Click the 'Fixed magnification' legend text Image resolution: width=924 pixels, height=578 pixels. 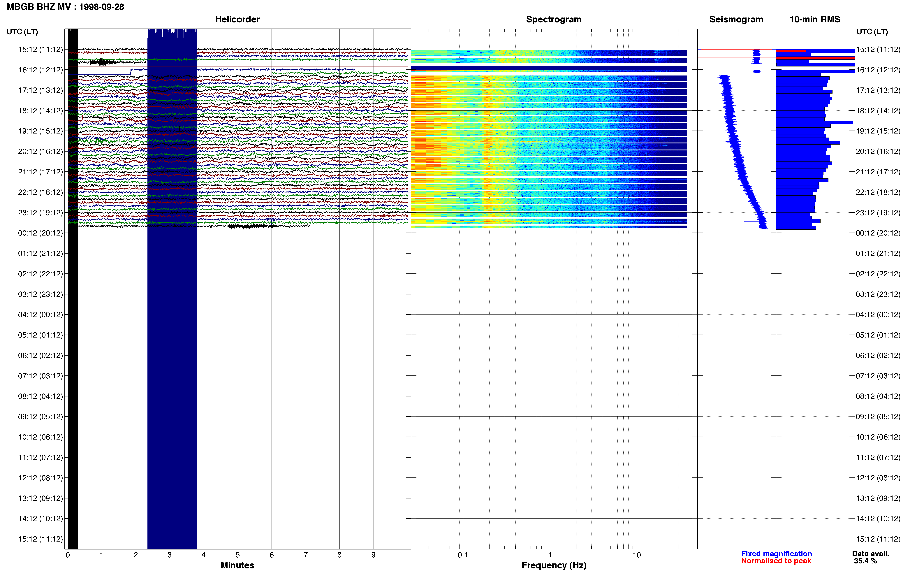[x=776, y=554]
